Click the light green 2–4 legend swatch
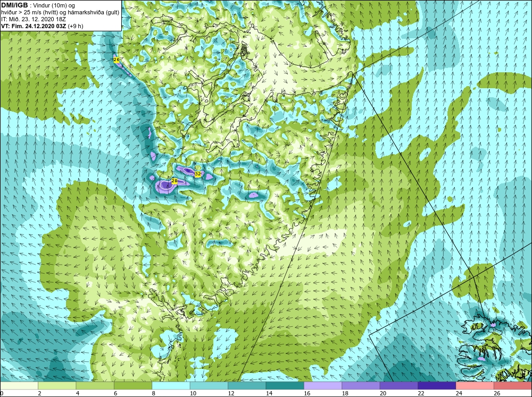Screen dimensions: 532x397 click(x=57, y=386)
